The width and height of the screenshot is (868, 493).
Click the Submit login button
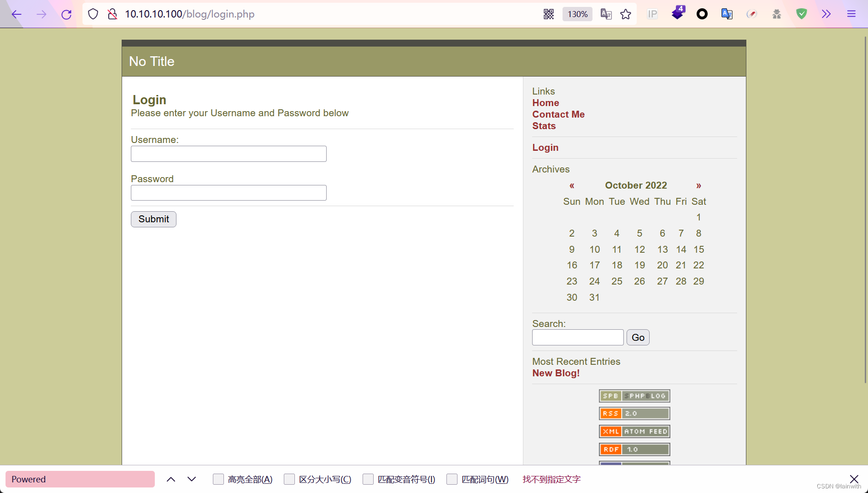click(153, 219)
